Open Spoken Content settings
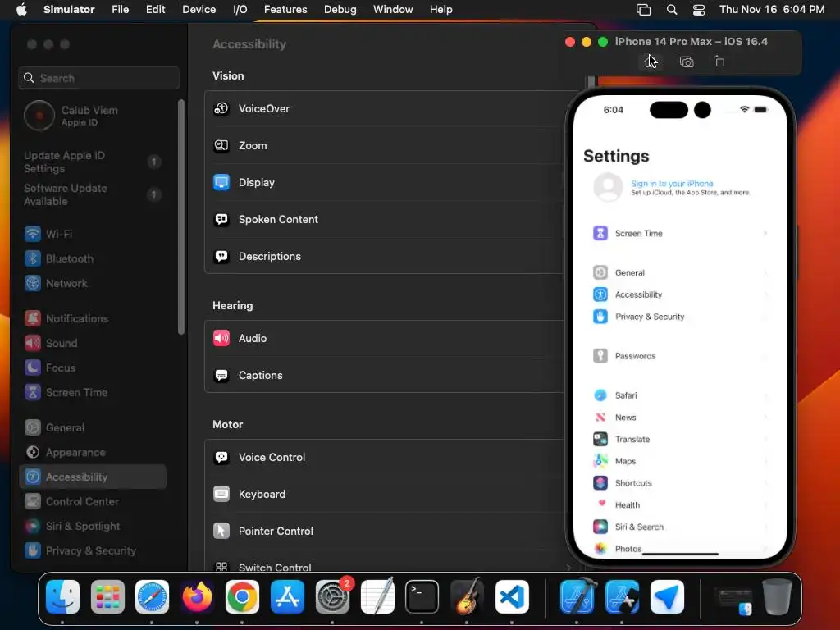This screenshot has height=630, width=840. (384, 220)
